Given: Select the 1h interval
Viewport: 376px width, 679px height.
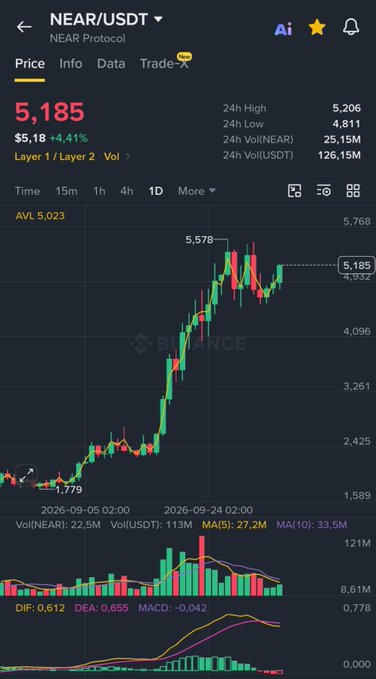Looking at the screenshot, I should coord(99,191).
